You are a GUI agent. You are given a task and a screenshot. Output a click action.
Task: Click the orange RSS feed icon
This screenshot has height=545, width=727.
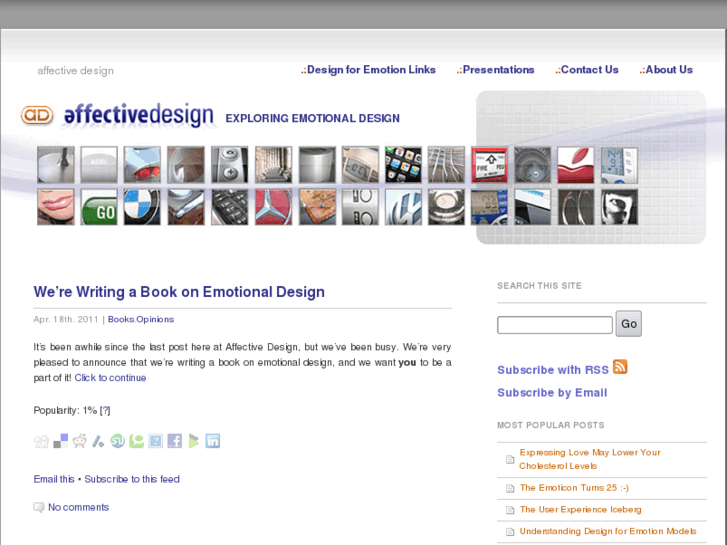pyautogui.click(x=620, y=366)
